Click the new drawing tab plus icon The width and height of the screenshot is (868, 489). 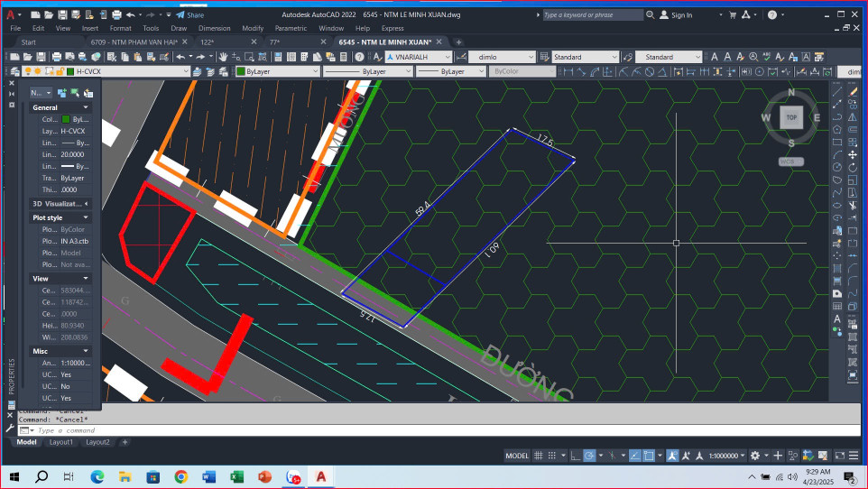coord(458,42)
